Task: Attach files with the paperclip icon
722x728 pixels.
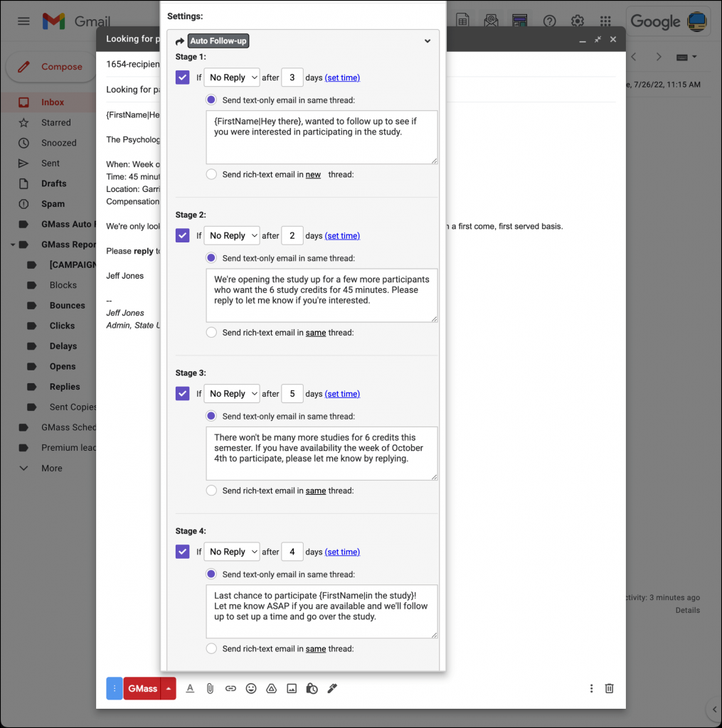Action: 210,688
